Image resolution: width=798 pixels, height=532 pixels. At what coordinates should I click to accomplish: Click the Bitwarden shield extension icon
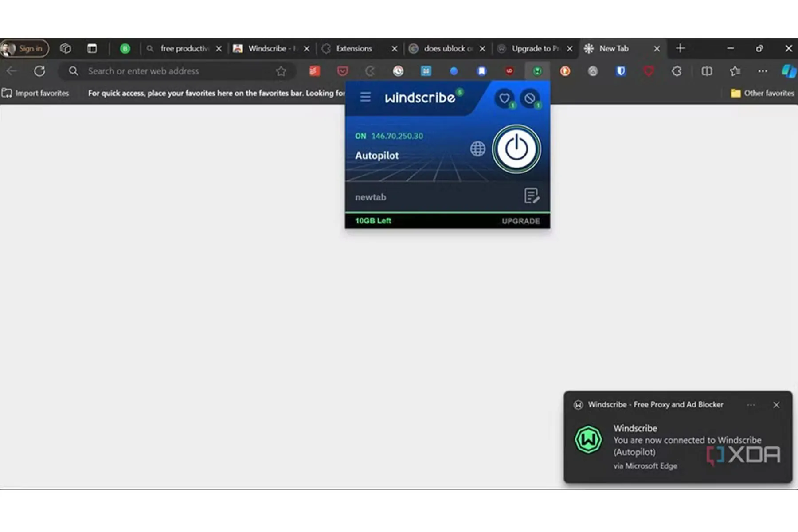click(x=621, y=71)
